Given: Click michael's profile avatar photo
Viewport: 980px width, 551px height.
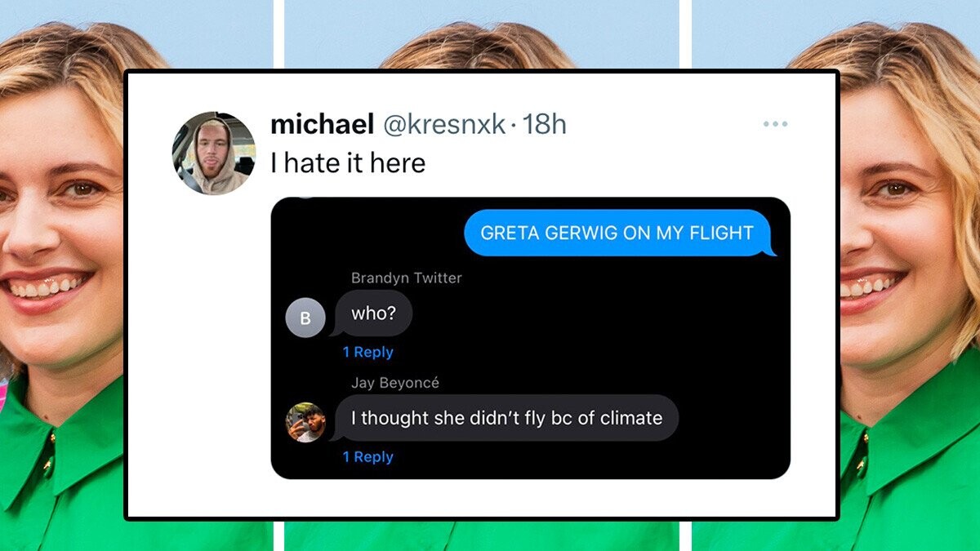Looking at the screenshot, I should (x=213, y=154).
